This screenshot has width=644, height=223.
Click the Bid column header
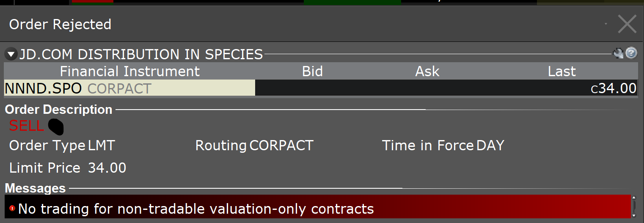coord(313,71)
